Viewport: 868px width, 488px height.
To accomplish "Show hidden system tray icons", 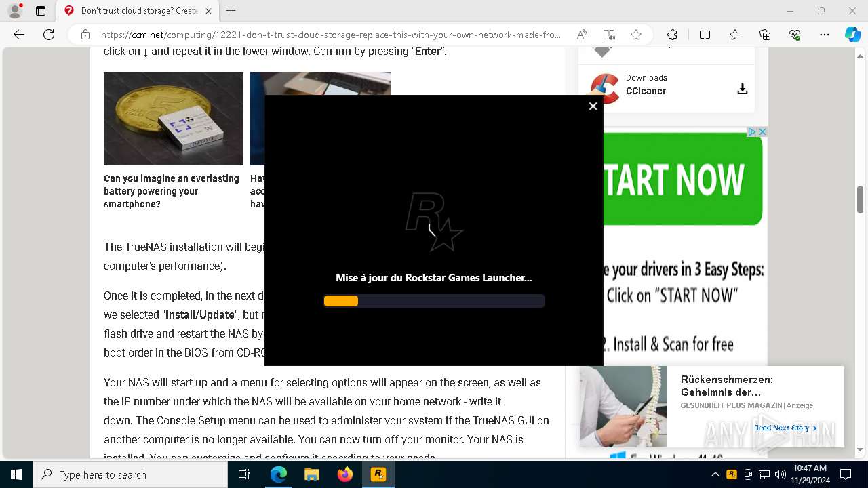I will point(715,474).
